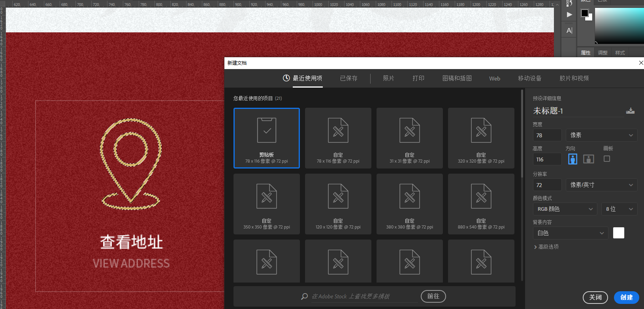
Task: Click the 您最近使用的项目 (21) heading
Action: pyautogui.click(x=258, y=98)
